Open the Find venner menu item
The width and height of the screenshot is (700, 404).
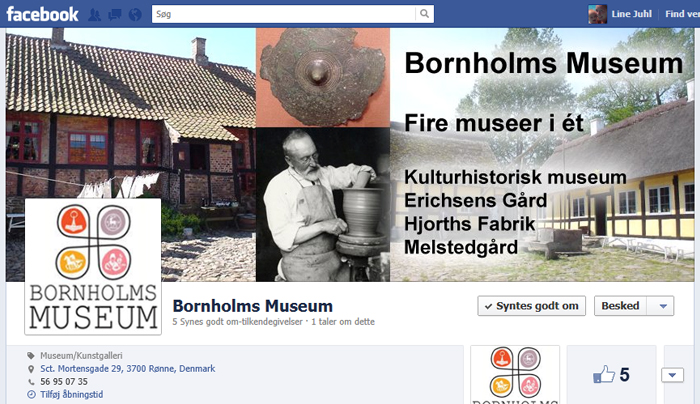pos(682,14)
